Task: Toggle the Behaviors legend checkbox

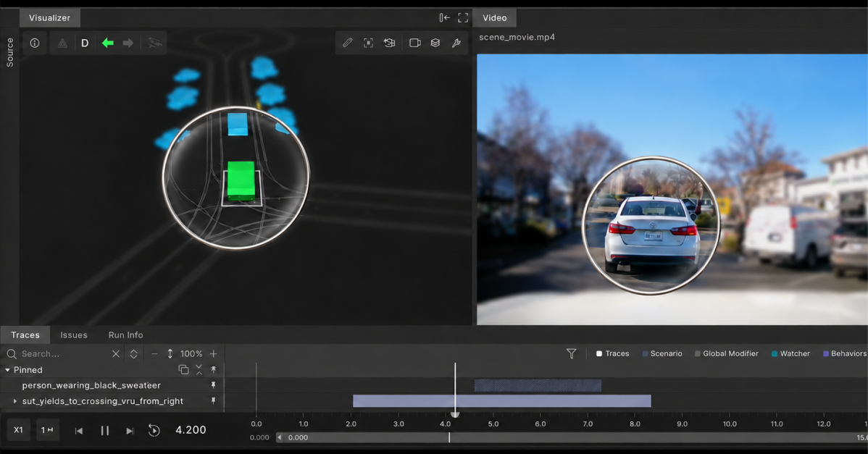Action: [x=825, y=353]
